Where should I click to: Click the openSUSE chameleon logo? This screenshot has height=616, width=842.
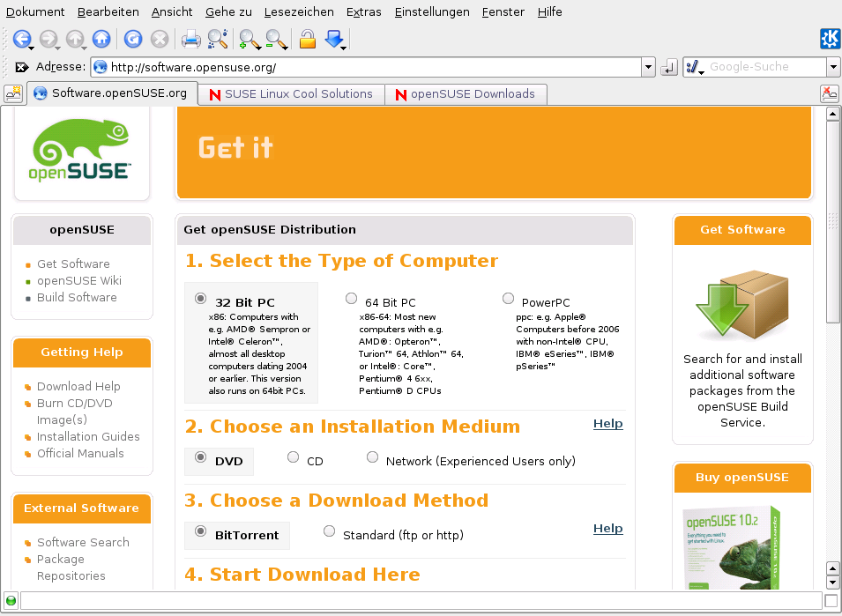point(81,150)
